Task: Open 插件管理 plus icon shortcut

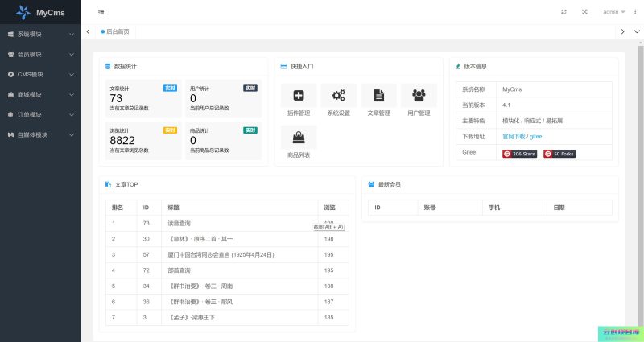Action: [x=299, y=95]
